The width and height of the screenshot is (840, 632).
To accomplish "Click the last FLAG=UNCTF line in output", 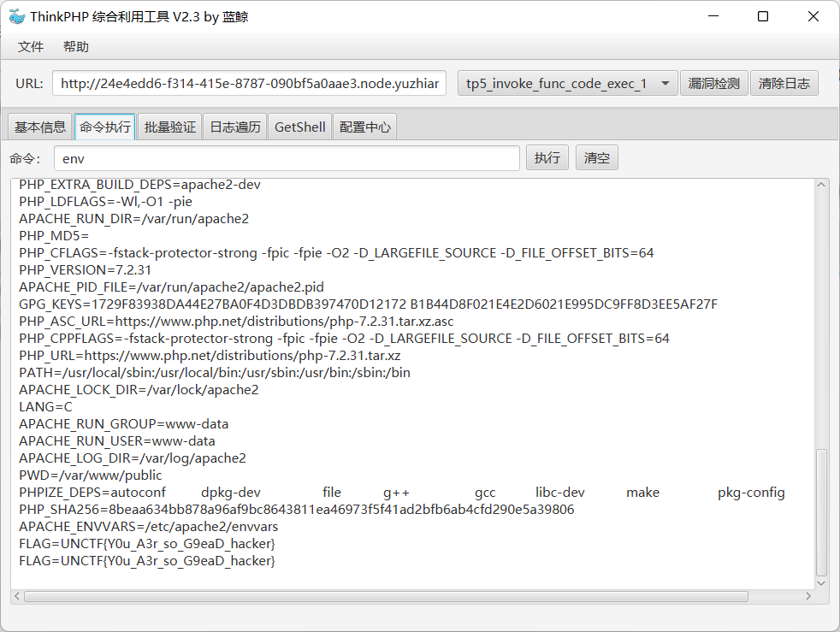I will click(147, 561).
